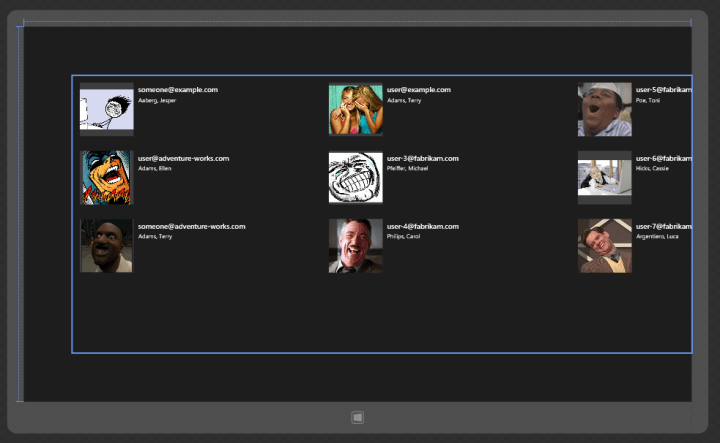The height and width of the screenshot is (443, 720).
Task: Click the photo next to user@example.com
Action: (x=355, y=109)
